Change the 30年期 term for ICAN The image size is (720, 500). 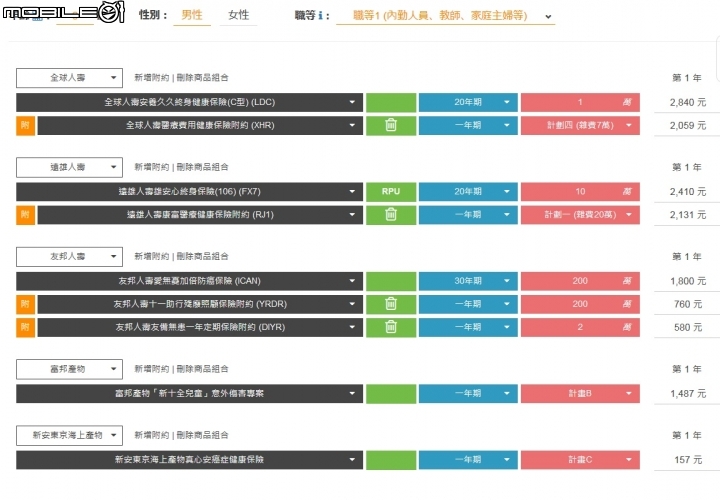pos(468,281)
